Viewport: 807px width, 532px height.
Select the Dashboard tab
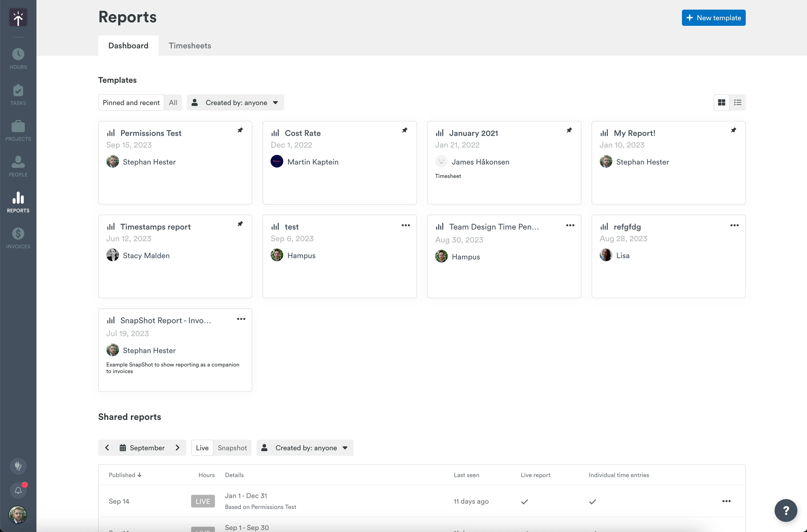pyautogui.click(x=128, y=46)
